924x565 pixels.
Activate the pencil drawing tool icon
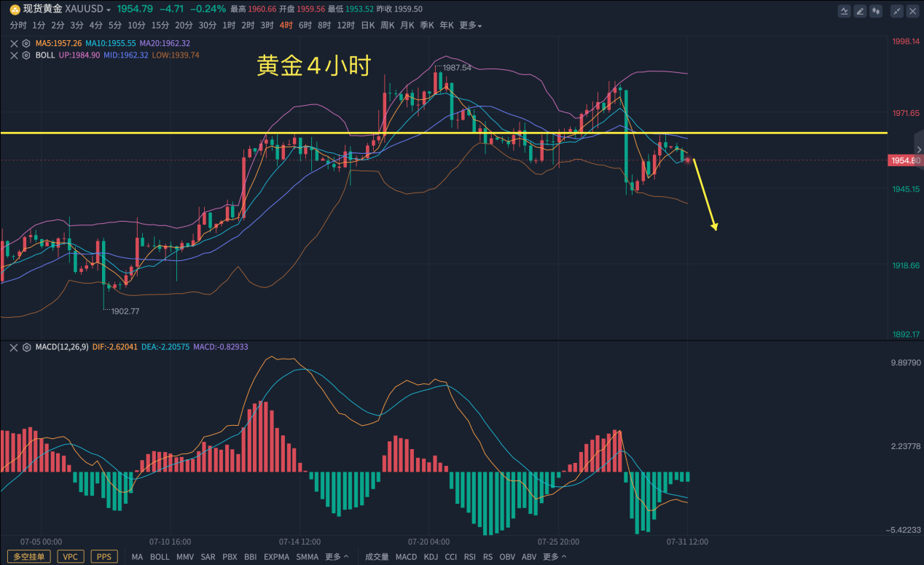(x=860, y=11)
